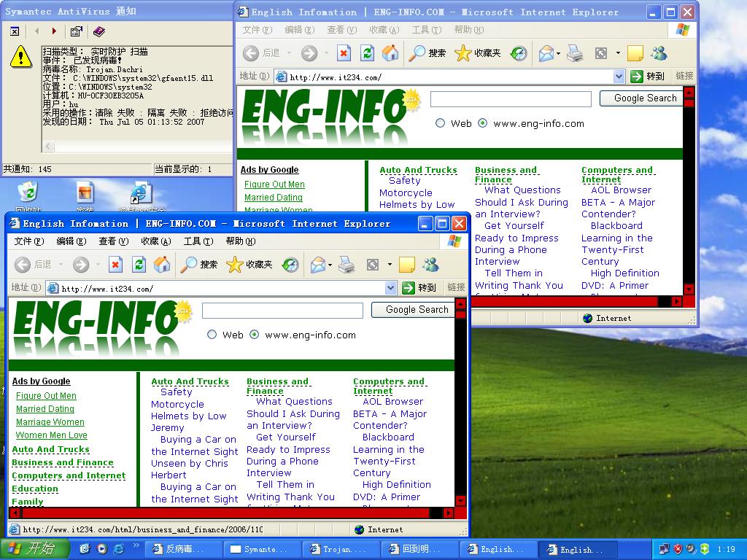Open Forward history dropdown in front IE
The image size is (747, 560).
tap(98, 264)
